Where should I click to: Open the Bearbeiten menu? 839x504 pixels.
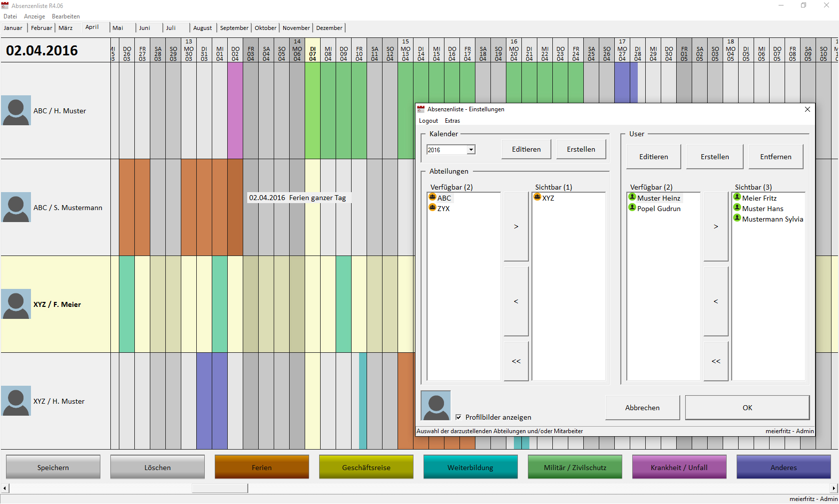pyautogui.click(x=65, y=16)
